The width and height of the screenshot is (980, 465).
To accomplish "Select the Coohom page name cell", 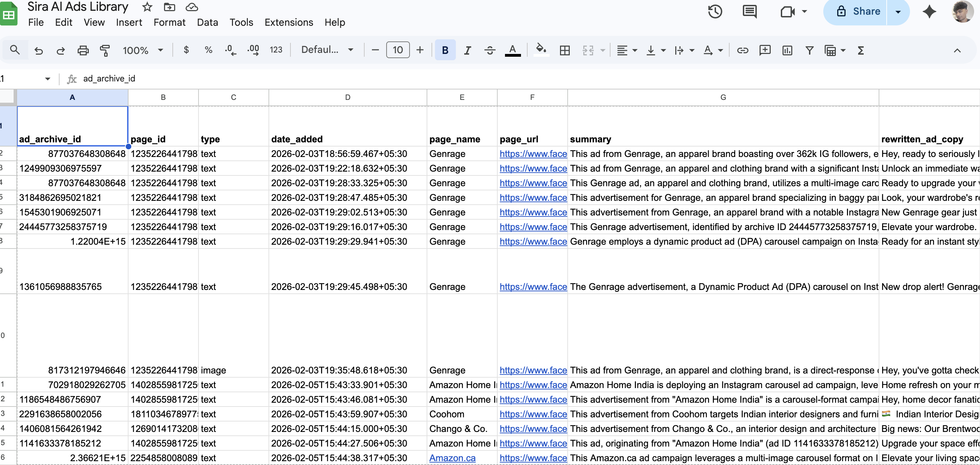I will (462, 414).
